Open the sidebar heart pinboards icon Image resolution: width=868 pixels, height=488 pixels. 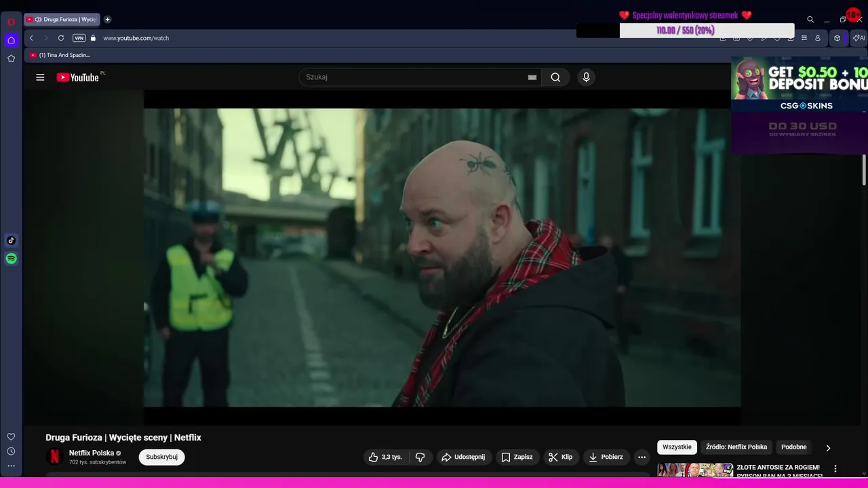tap(11, 436)
